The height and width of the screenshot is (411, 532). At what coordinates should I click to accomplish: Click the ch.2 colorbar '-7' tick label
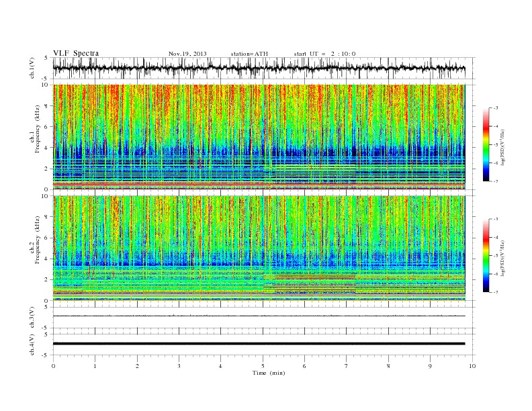click(496, 292)
